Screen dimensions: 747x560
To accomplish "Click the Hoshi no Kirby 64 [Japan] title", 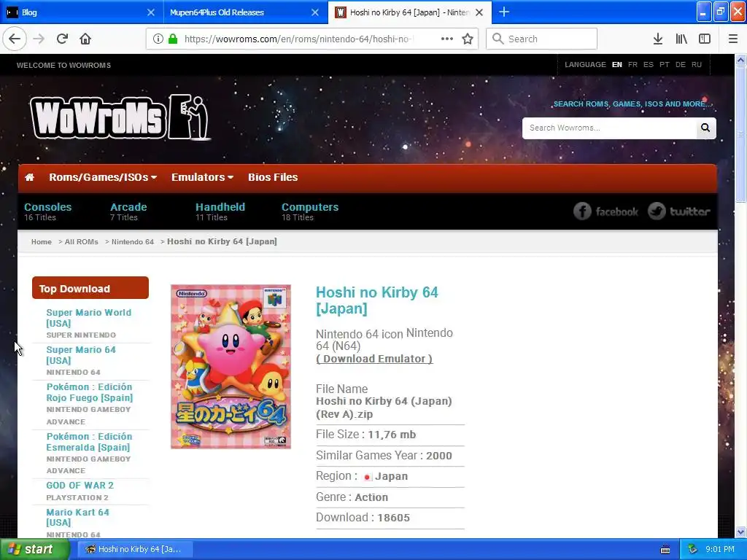I will [x=377, y=300].
